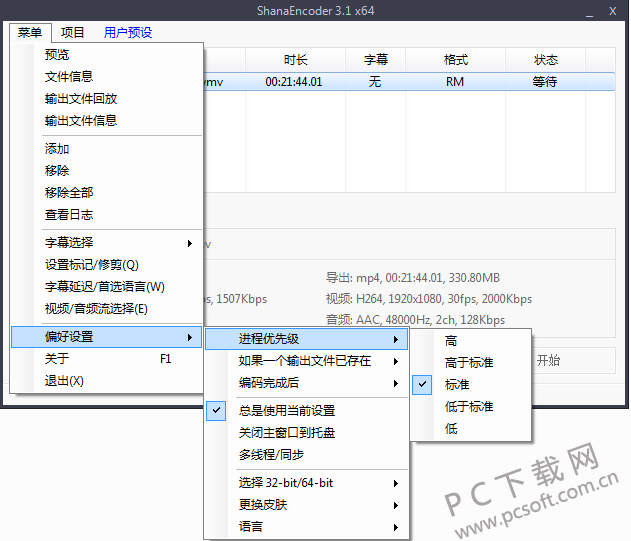Set priority to 高于标准
Image resolution: width=631 pixels, height=541 pixels.
click(x=471, y=363)
